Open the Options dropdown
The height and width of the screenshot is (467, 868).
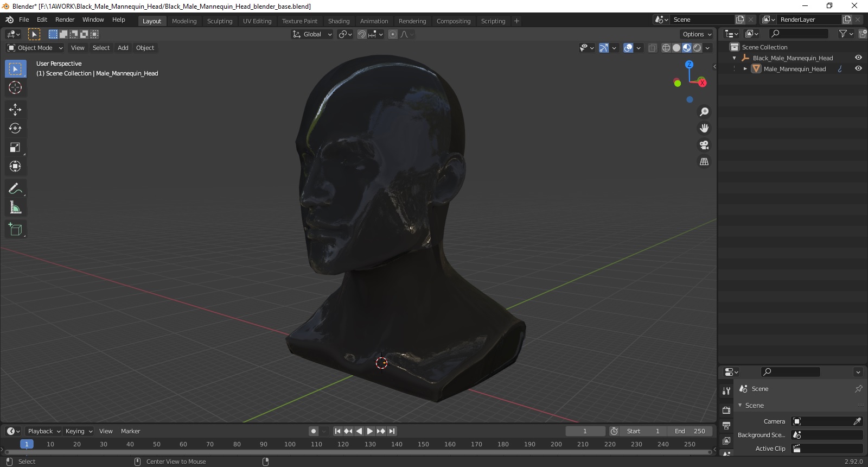point(697,34)
